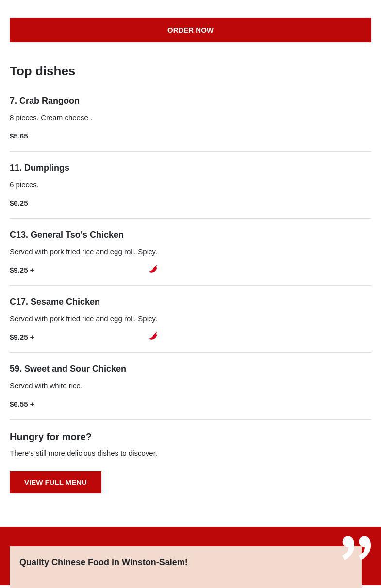Image resolution: width=381 pixels, height=588 pixels.
Task: Click the ORDER NOW button
Action: [190, 30]
